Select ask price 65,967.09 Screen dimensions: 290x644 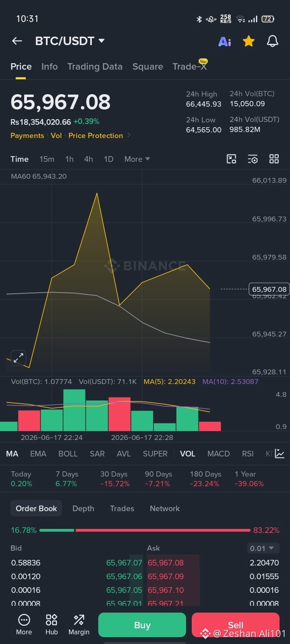point(166,576)
